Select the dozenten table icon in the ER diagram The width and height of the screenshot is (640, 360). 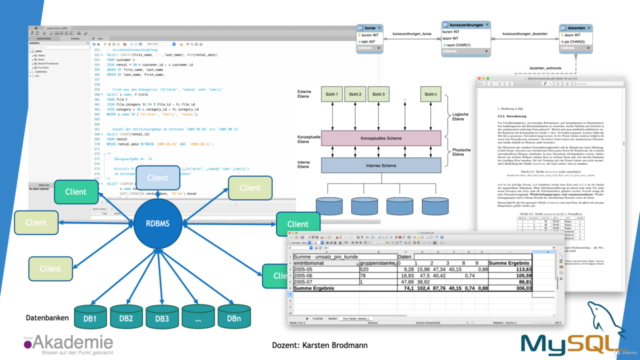tap(563, 28)
